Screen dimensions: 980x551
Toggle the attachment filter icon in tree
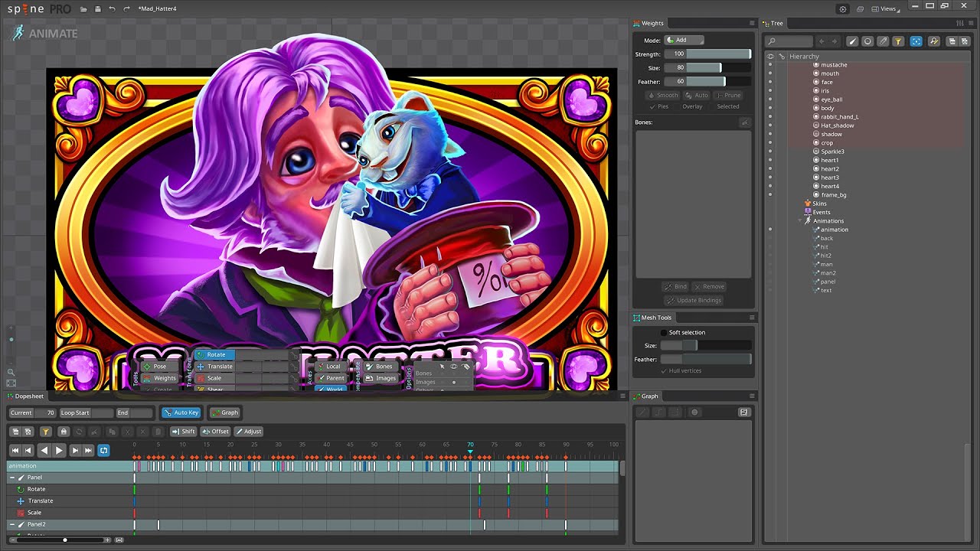pyautogui.click(x=883, y=41)
